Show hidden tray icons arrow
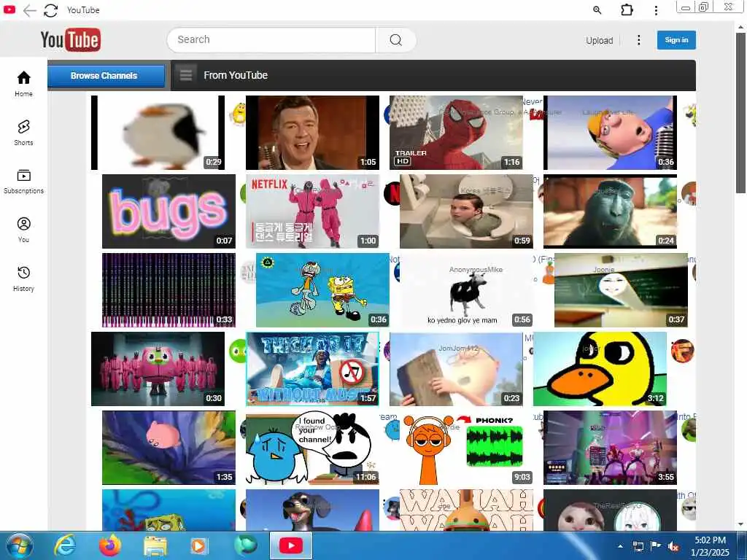This screenshot has width=747, height=560. point(620,547)
